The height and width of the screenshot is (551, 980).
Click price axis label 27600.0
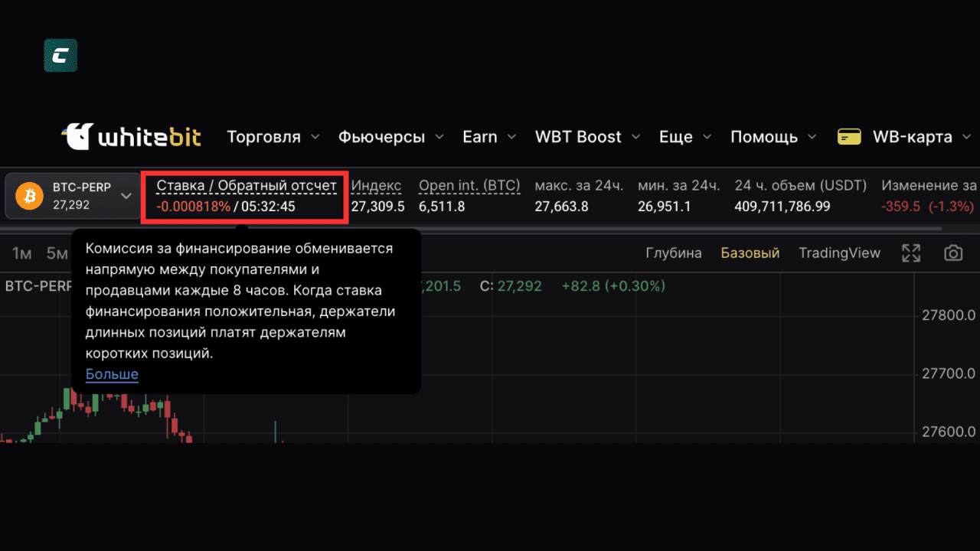point(949,432)
